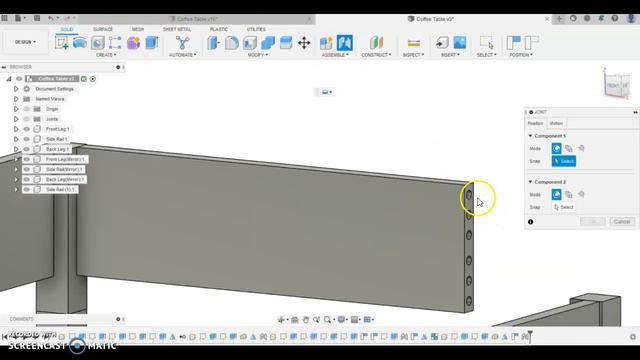Click the new design tab plus button
Image resolution: width=640 pixels, height=360 pixels.
tap(559, 19)
